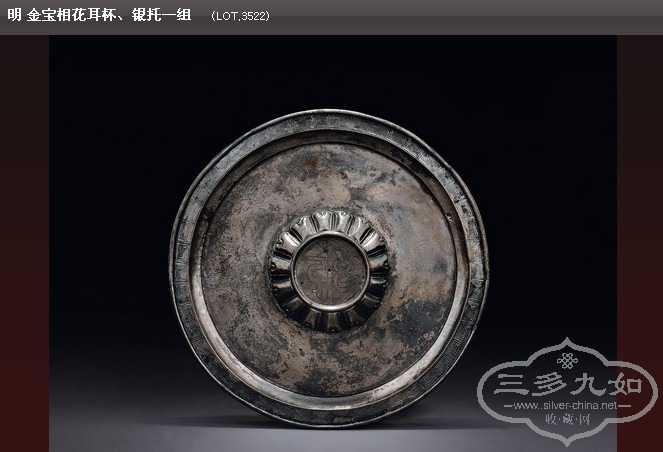
Task: Click the first character 明 in the title
Action: (14, 16)
